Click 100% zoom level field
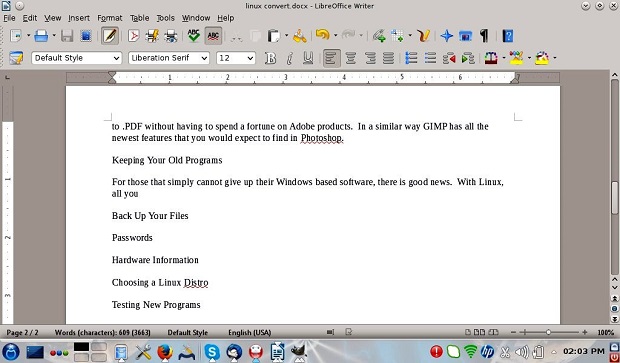The image size is (620, 363). click(605, 333)
